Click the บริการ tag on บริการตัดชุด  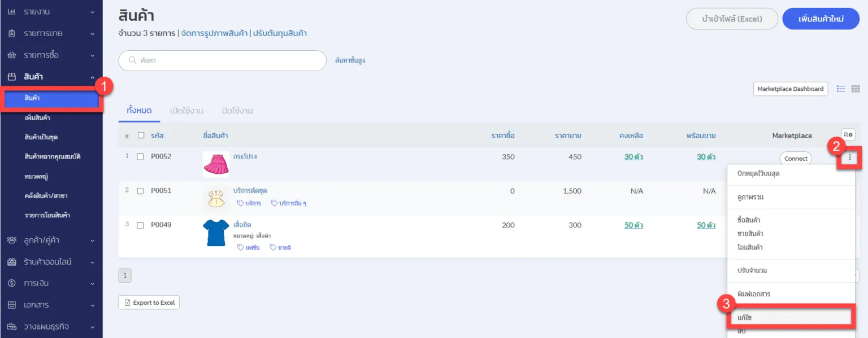click(x=249, y=203)
